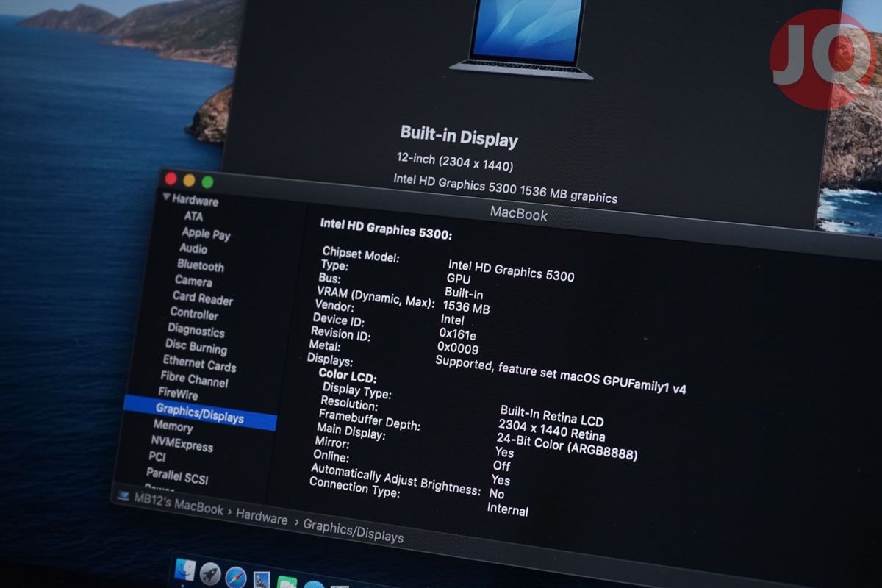Select highlighted Graphics/Displays sidebar row
Screen dimensions: 882x588
coord(200,412)
